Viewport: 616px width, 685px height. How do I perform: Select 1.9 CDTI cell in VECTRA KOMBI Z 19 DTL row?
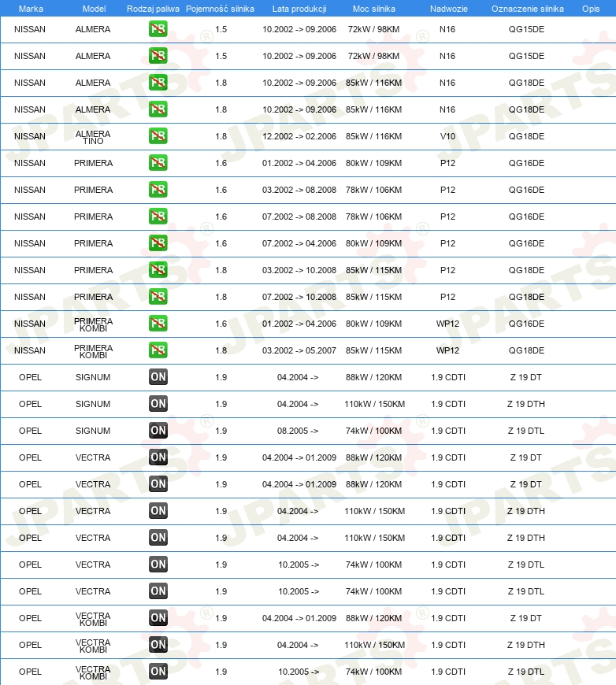coord(448,672)
